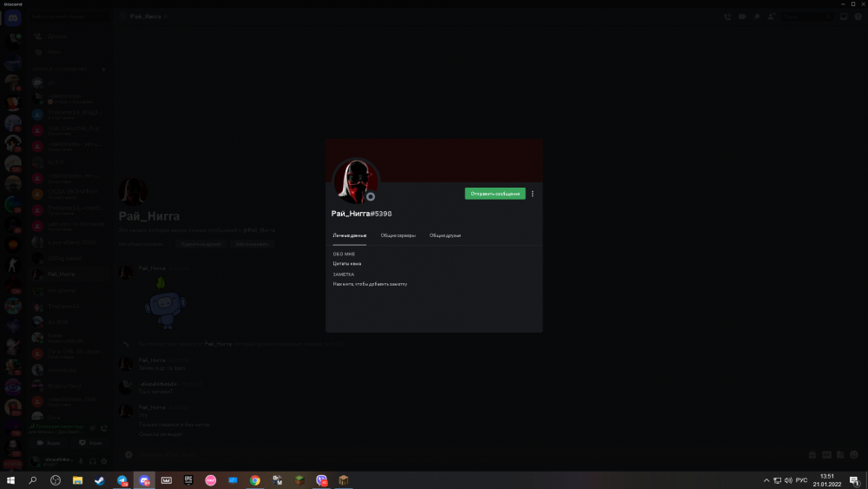Click the Видео button in voice panel

(x=49, y=443)
